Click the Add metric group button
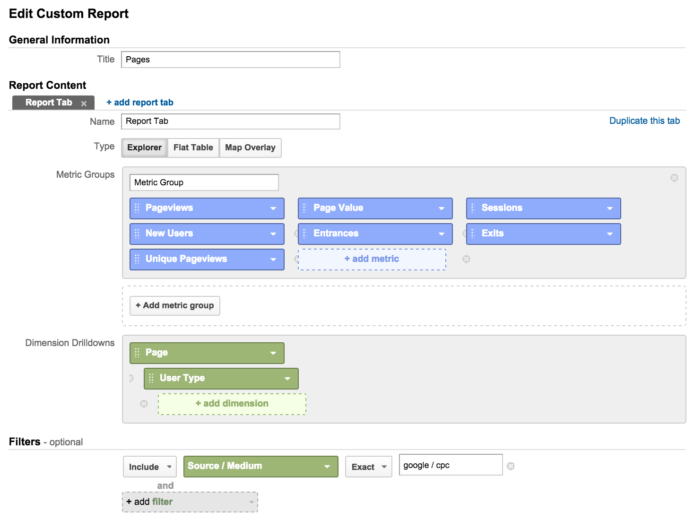 [175, 306]
